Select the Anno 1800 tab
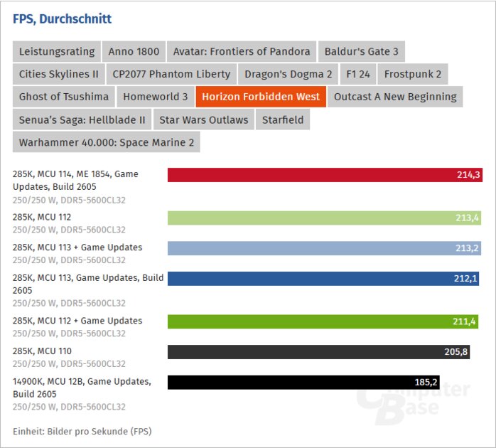496x448 pixels. (134, 51)
